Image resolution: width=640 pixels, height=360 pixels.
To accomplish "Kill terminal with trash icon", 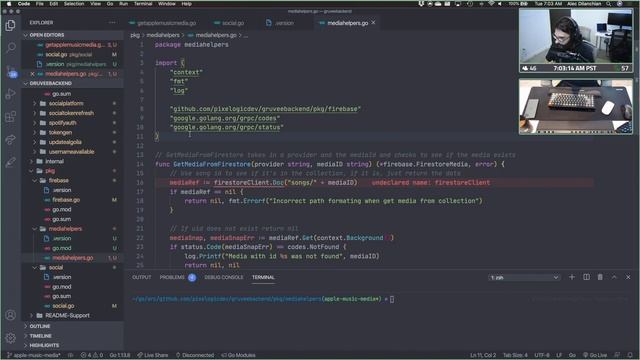I will (600, 277).
